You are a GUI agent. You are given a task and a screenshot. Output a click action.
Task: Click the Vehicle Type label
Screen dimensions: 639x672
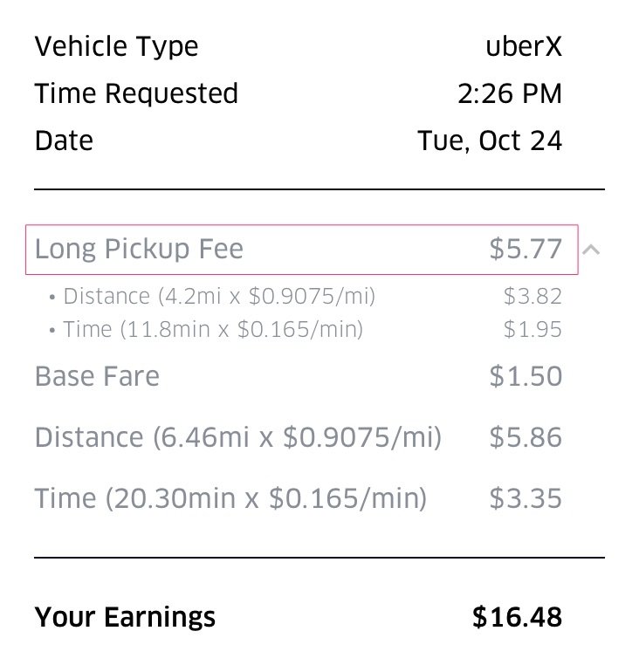tap(116, 46)
